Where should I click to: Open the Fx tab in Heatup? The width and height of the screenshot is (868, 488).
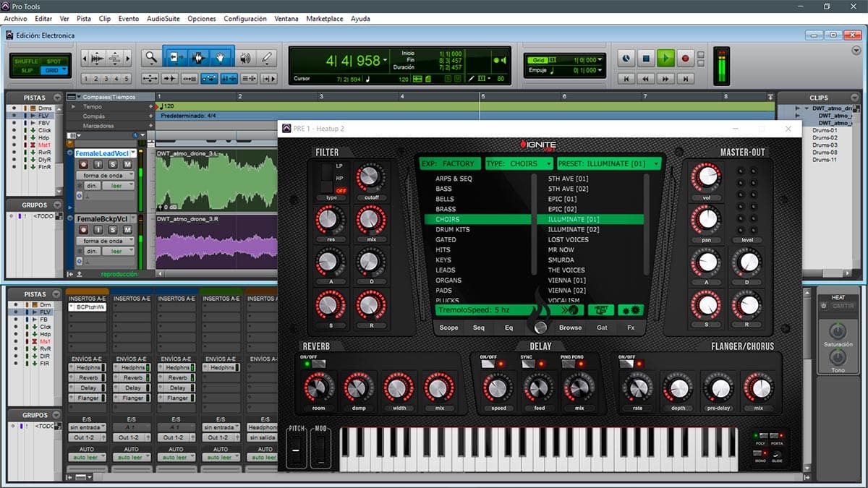coord(631,328)
